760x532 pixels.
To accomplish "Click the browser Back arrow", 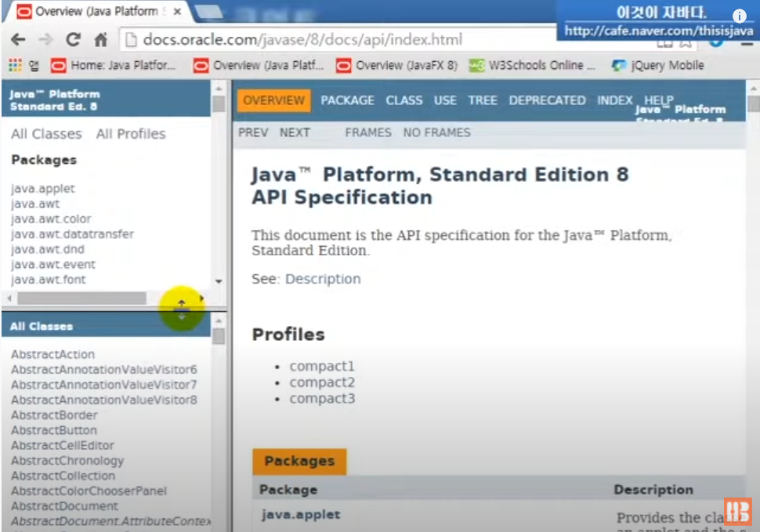I will tap(18, 40).
